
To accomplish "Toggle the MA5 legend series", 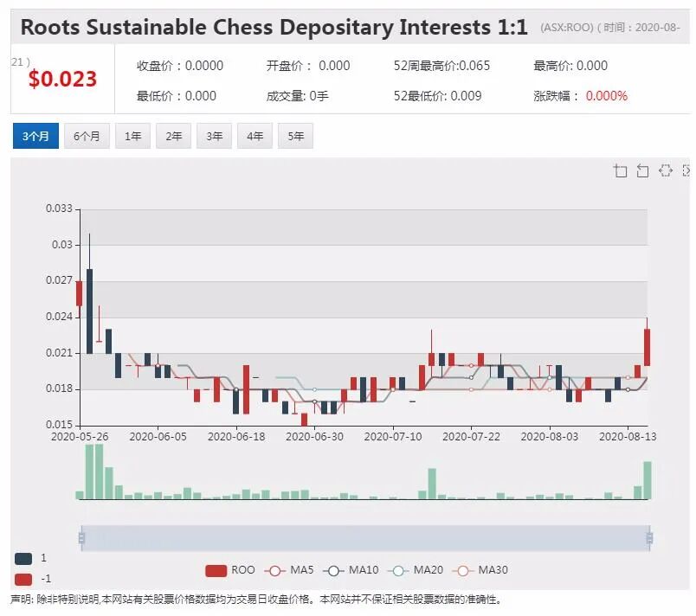I will 288,570.
